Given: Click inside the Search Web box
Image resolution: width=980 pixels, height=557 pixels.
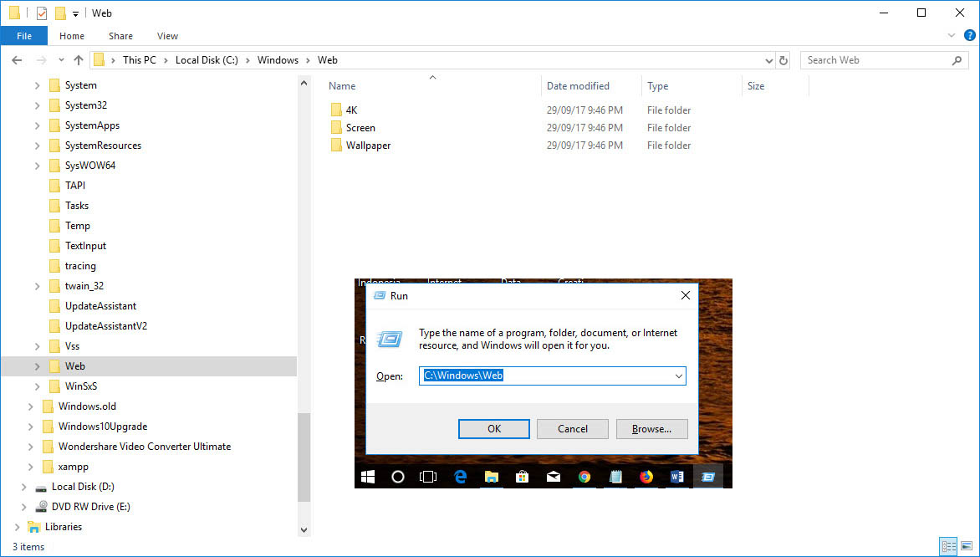Looking at the screenshot, I should [x=870, y=59].
